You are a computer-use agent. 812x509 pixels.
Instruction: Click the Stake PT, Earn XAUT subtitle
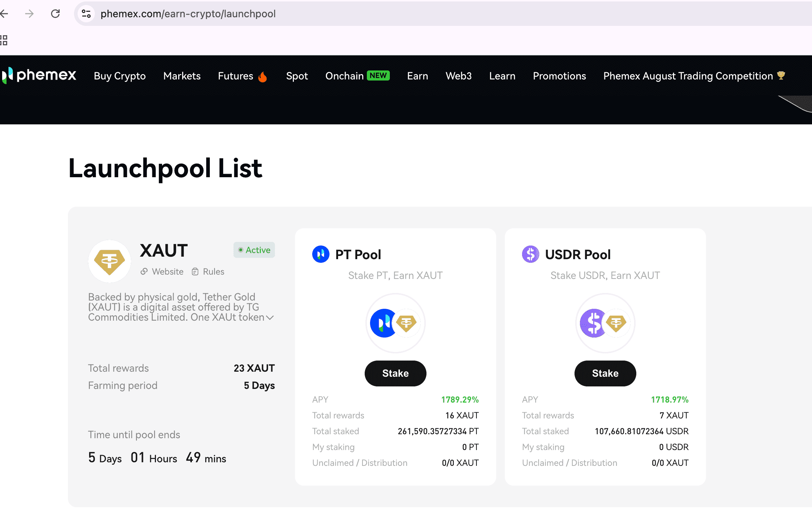(x=396, y=275)
